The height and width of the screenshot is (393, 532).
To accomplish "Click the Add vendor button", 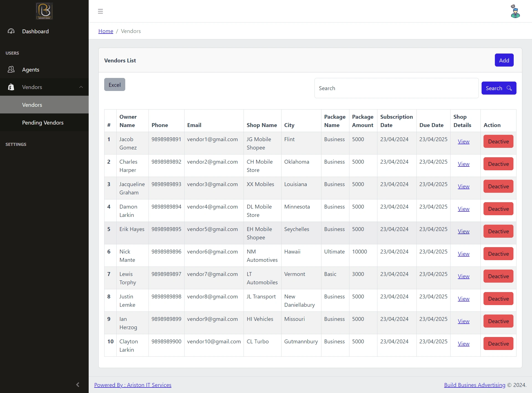I will point(504,60).
